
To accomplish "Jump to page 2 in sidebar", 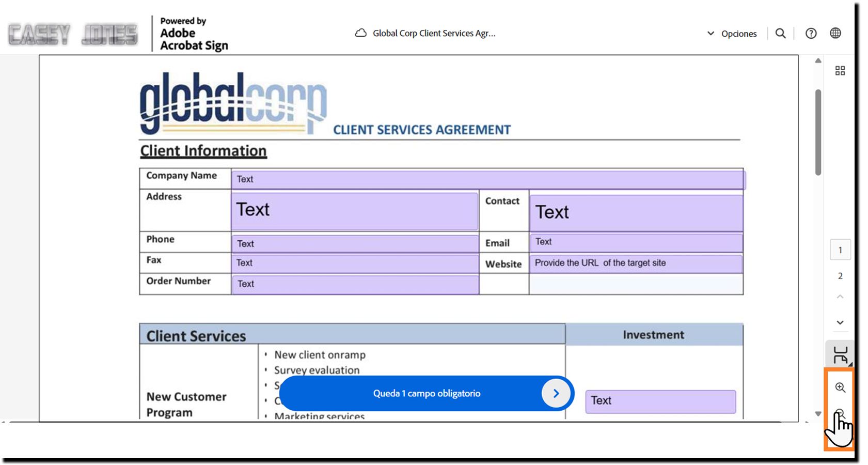I will pyautogui.click(x=840, y=276).
